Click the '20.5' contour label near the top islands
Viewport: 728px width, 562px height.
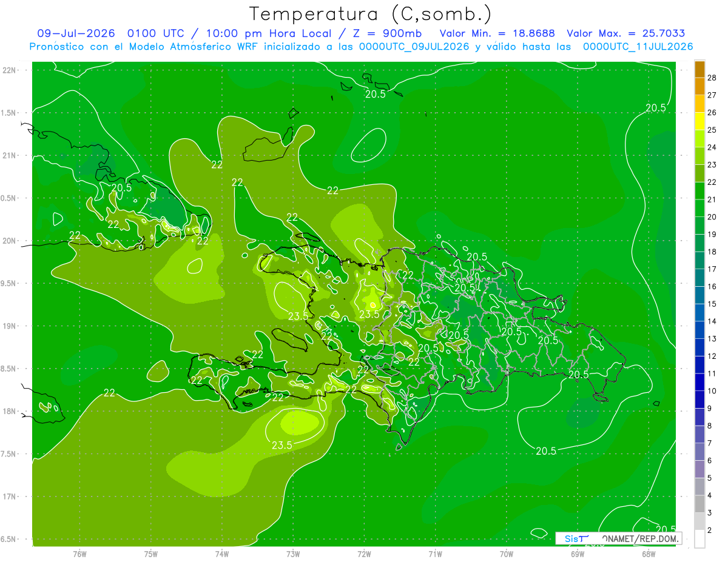click(376, 94)
